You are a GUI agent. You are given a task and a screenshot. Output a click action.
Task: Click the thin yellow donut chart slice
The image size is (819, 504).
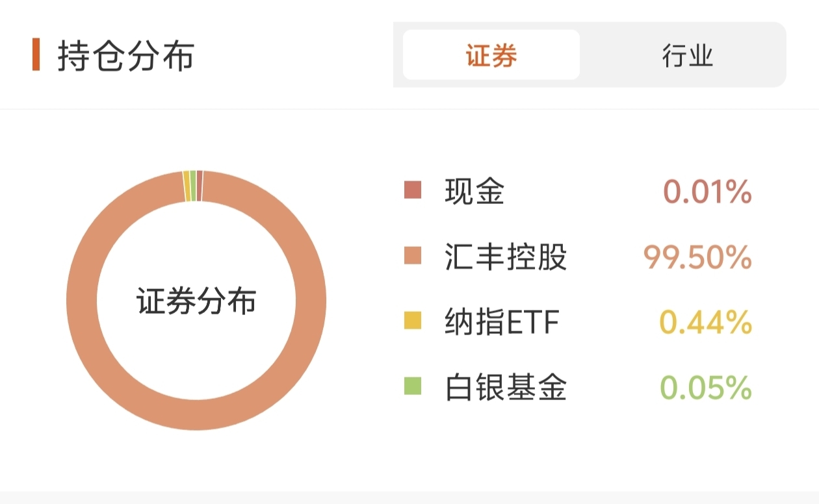[187, 186]
